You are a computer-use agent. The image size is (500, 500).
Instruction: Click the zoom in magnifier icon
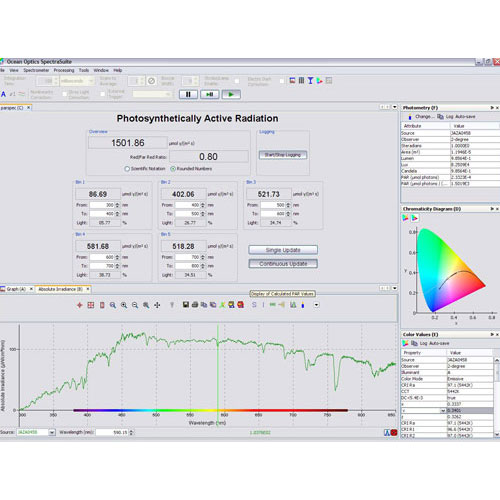124,305
